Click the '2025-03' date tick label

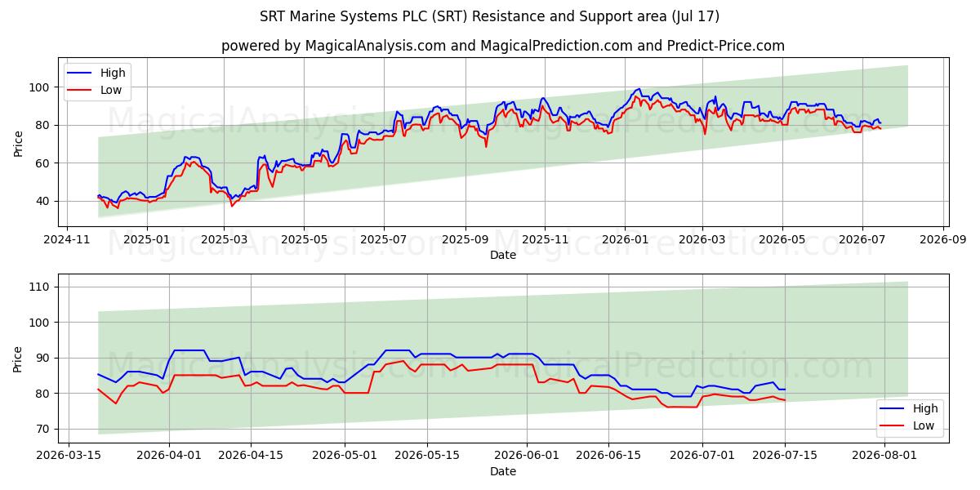pyautogui.click(x=225, y=240)
